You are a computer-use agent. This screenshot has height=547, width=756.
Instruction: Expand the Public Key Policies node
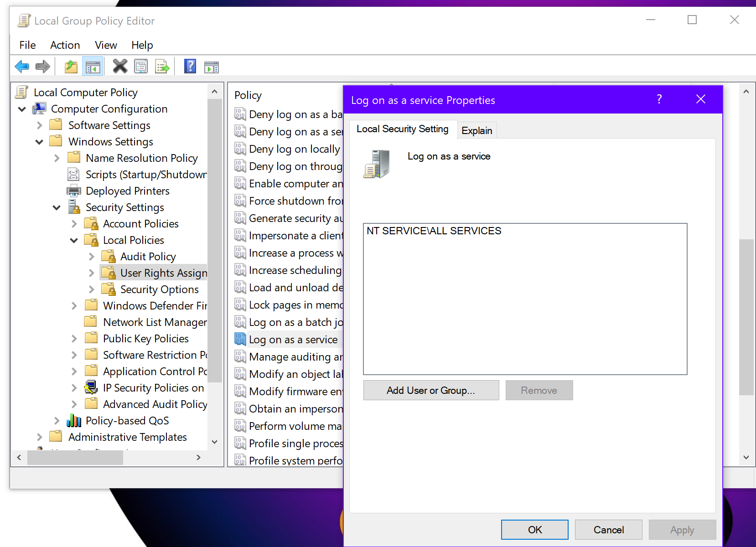pyautogui.click(x=74, y=338)
